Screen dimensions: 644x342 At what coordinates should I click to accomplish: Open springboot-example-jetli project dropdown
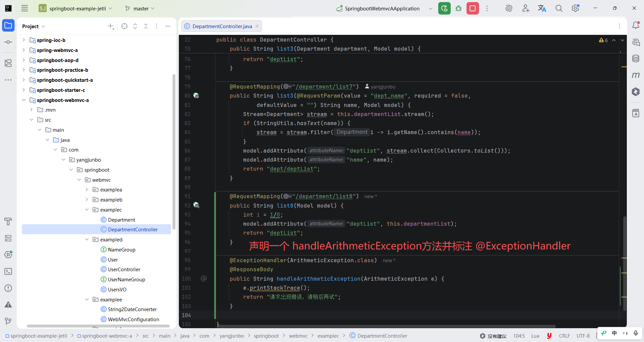point(75,8)
